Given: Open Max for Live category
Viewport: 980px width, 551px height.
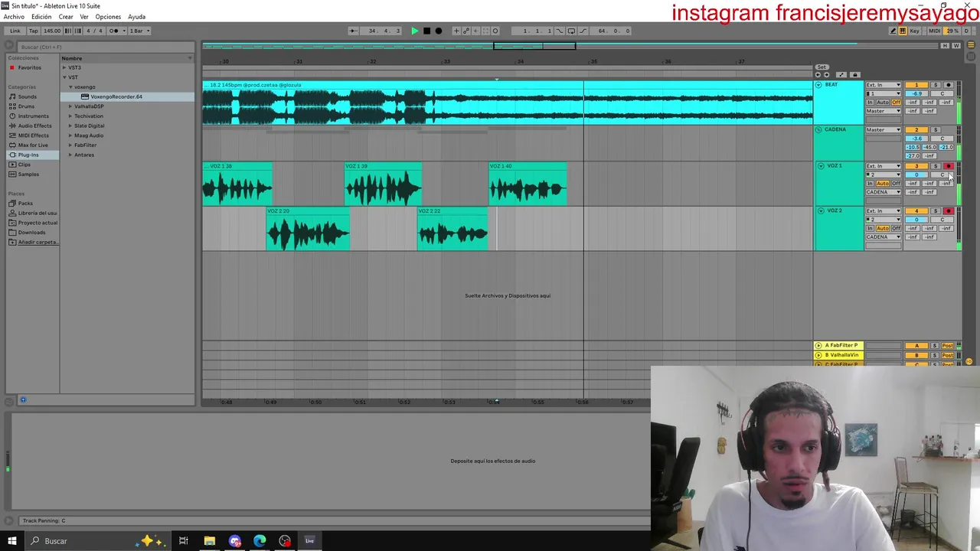Looking at the screenshot, I should (32, 145).
